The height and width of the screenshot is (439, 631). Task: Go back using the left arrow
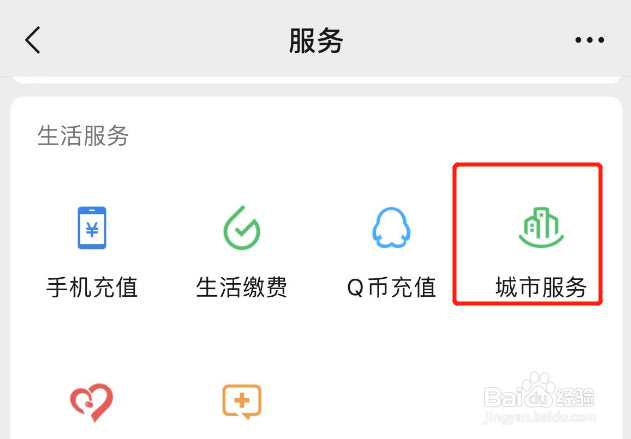click(33, 40)
